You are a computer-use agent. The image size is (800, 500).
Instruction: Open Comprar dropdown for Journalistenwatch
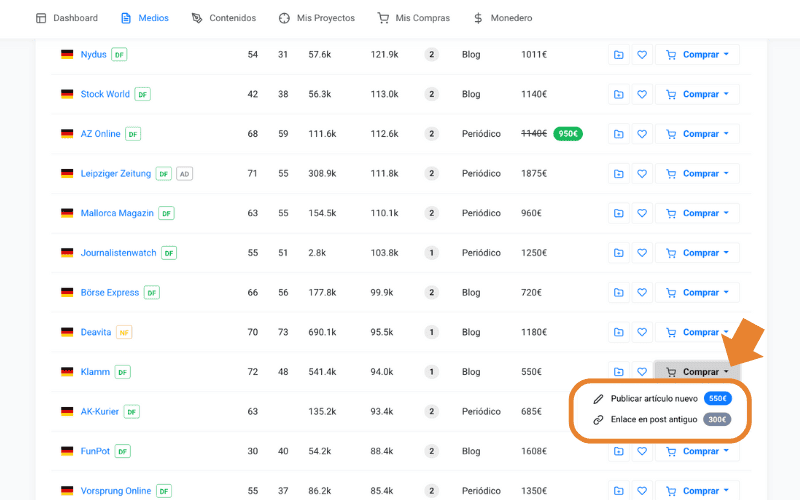[x=697, y=253]
